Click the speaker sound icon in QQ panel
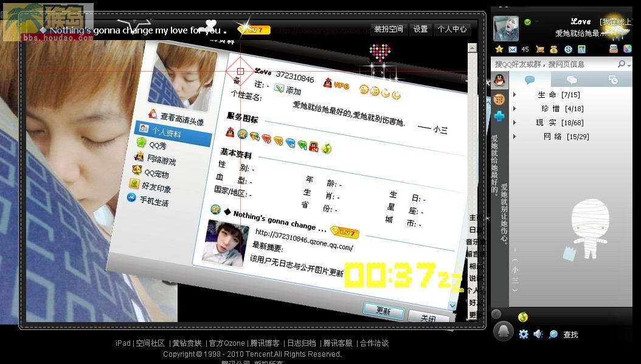Image resolution: width=641 pixels, height=364 pixels. click(x=538, y=334)
